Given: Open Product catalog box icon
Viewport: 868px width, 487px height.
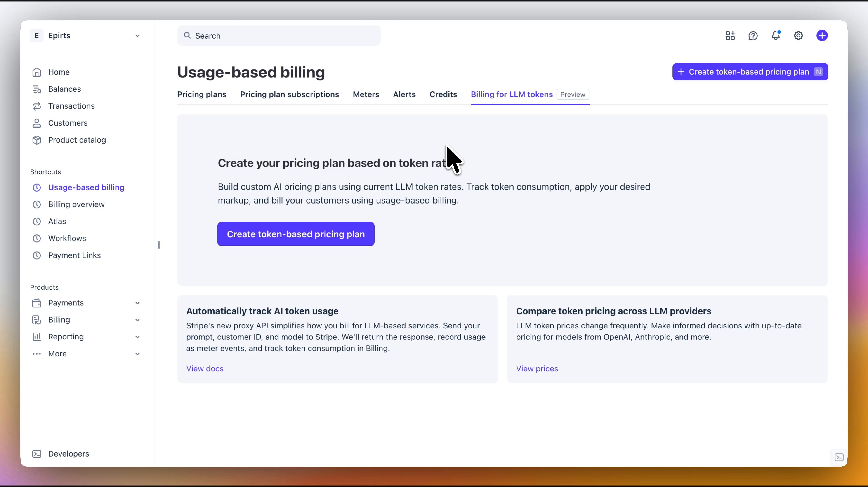Looking at the screenshot, I should pos(37,140).
